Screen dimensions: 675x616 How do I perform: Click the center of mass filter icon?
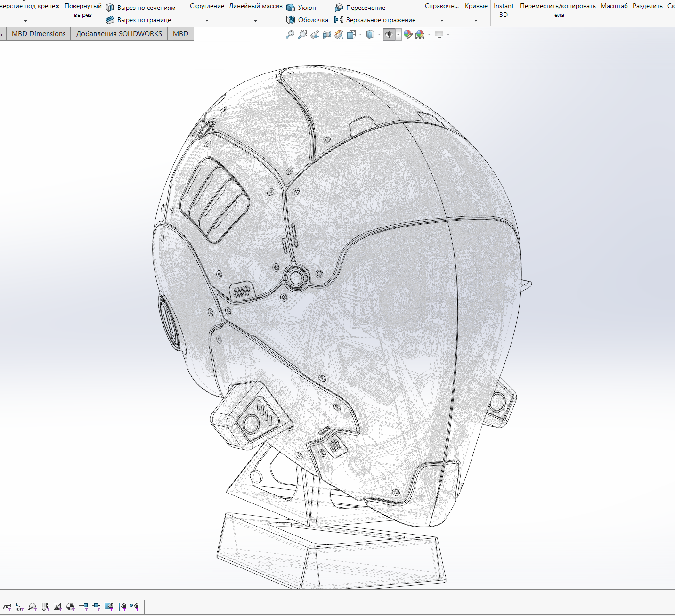tap(70, 607)
